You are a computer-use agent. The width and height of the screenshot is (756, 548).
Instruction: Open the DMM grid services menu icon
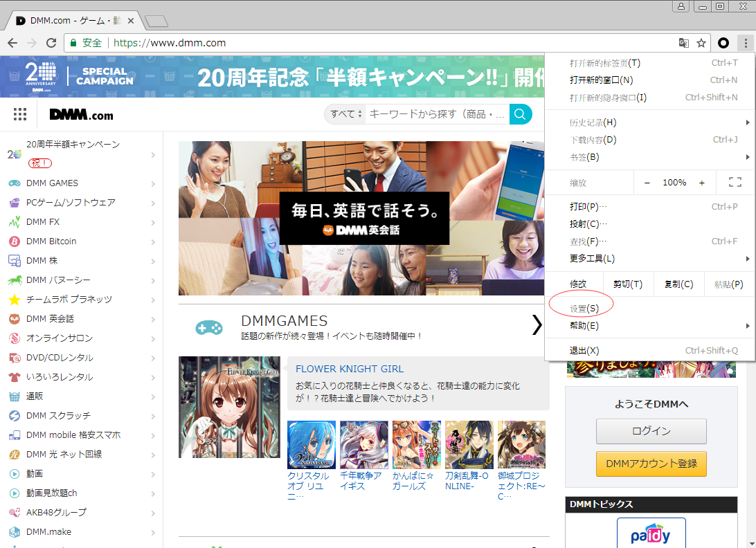[x=20, y=114]
